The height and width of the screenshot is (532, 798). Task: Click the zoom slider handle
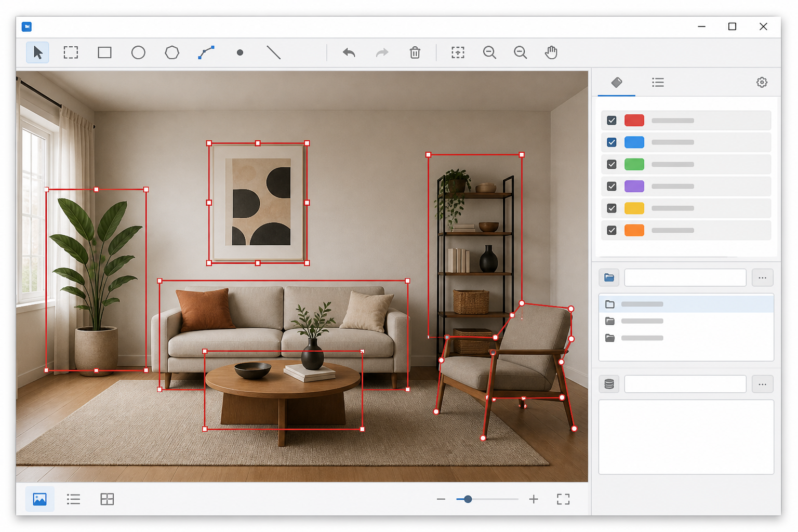pos(468,499)
